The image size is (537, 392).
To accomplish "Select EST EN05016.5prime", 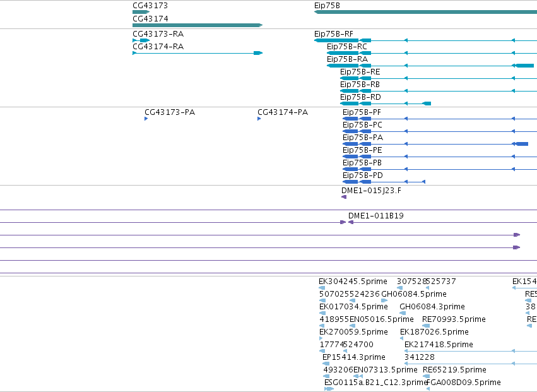I will pyautogui.click(x=382, y=319).
